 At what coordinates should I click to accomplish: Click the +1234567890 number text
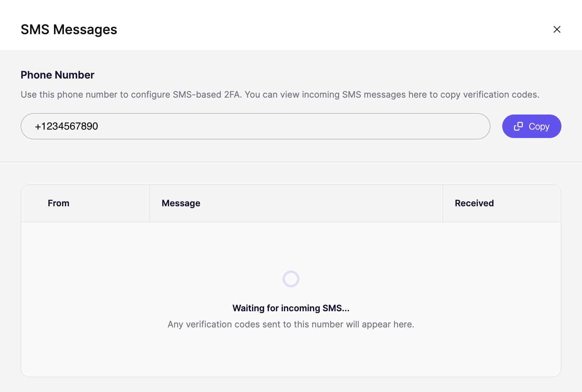tap(67, 126)
